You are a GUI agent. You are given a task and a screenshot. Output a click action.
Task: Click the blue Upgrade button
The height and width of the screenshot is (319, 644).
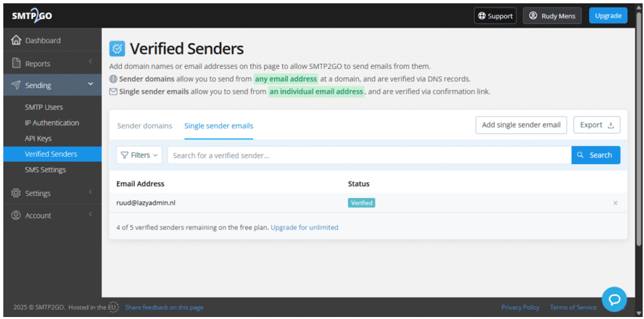(x=608, y=16)
